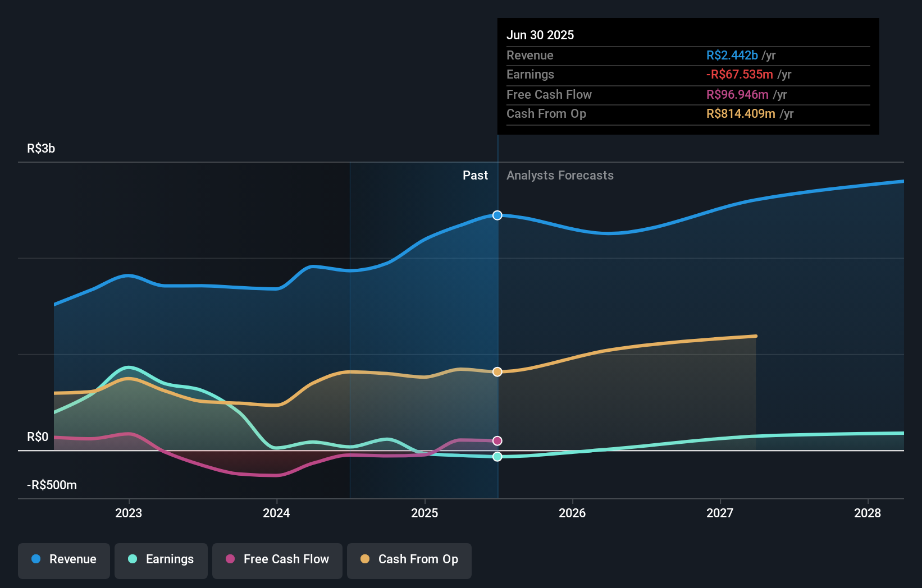This screenshot has width=922, height=588.
Task: Click the Earnings marker below the zero line
Action: tap(496, 456)
